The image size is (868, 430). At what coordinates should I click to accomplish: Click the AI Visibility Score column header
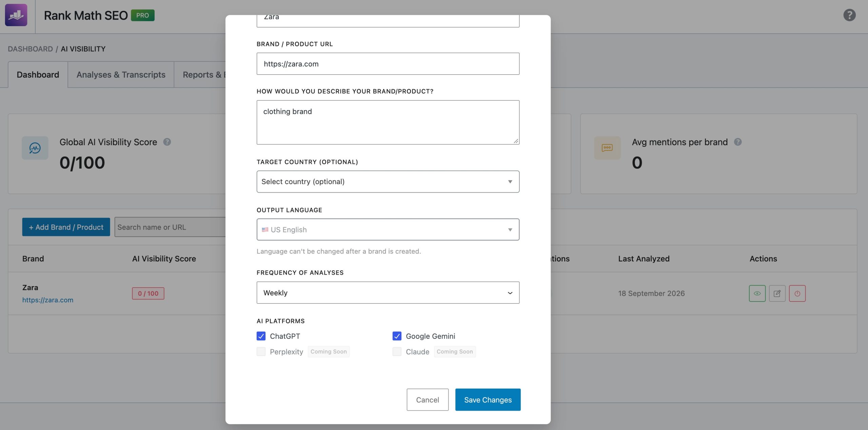click(164, 259)
